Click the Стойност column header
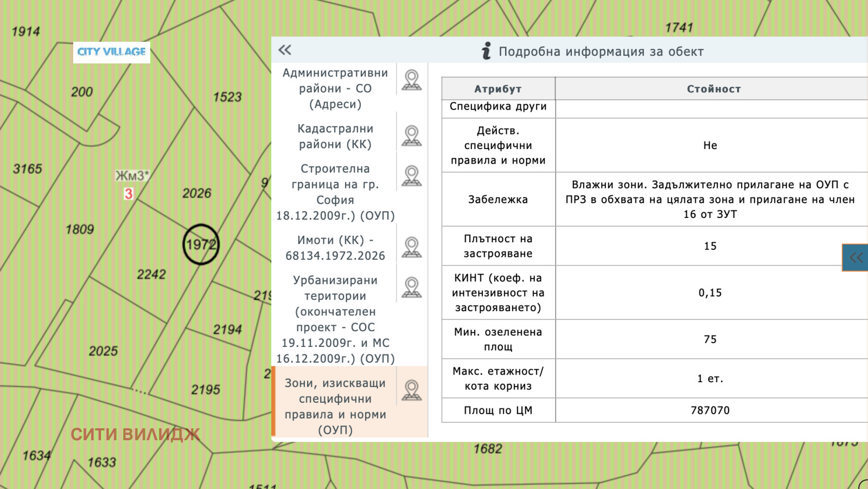Screen dimensions: 868x489 (713, 89)
